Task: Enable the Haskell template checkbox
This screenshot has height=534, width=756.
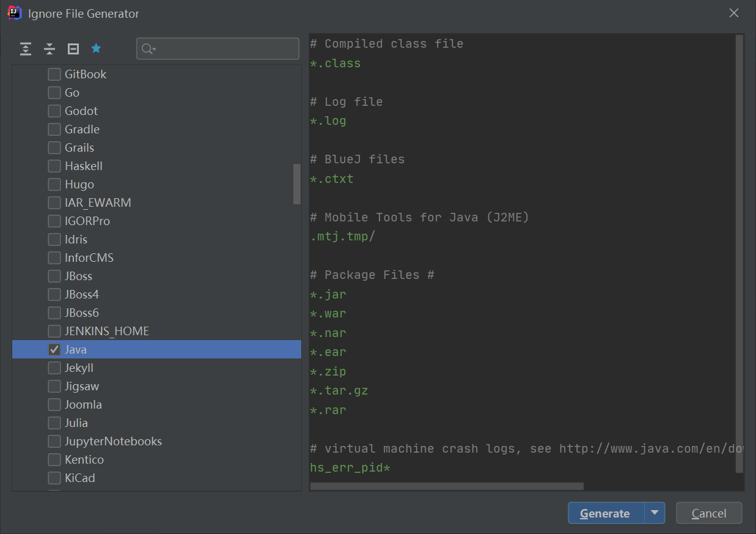Action: tap(54, 166)
